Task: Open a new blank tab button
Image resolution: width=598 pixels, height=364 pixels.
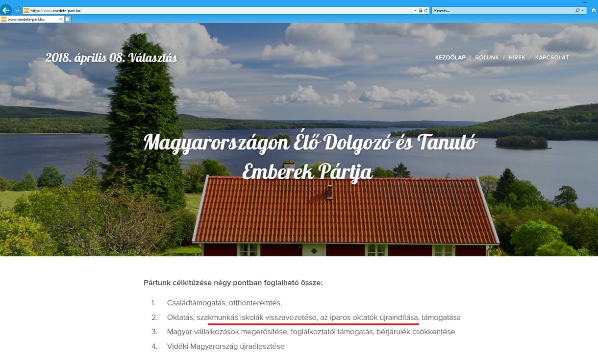Action: tap(68, 19)
